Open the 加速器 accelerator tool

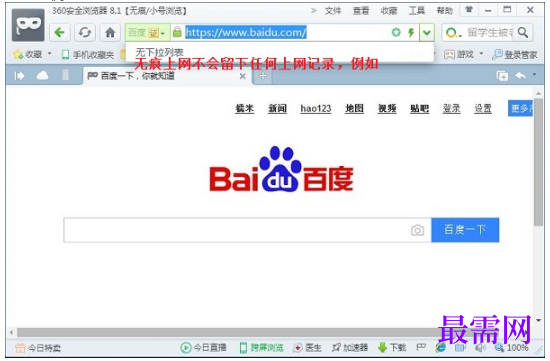[x=350, y=348]
